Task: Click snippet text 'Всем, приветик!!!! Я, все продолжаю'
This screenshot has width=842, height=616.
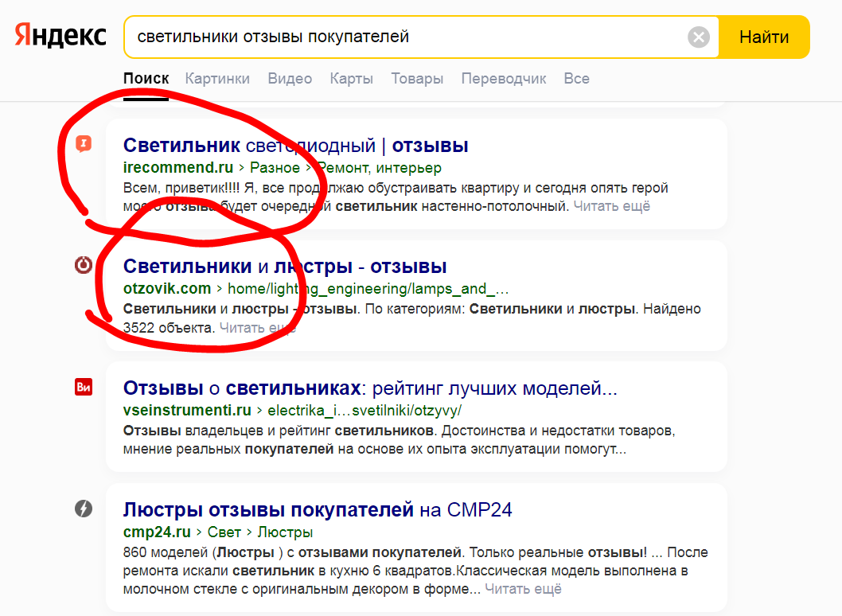Action: (244, 188)
